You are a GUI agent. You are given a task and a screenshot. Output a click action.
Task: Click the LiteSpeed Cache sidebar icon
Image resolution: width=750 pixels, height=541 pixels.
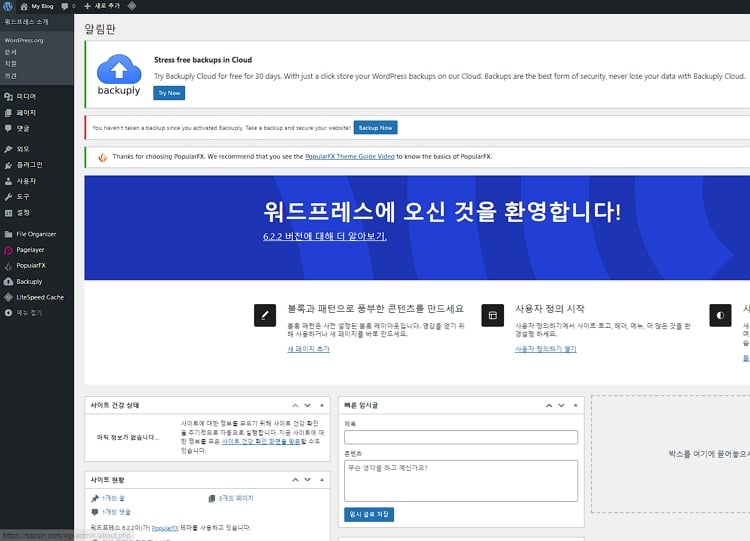[8, 298]
